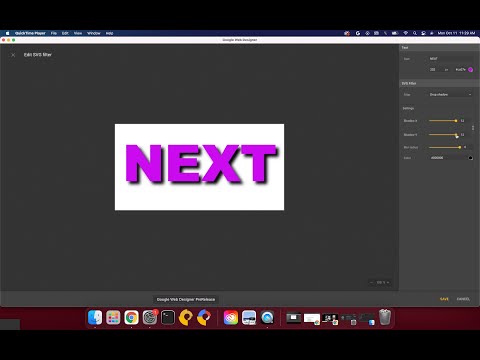The width and height of the screenshot is (480, 360).
Task: Open Launchpad from the dock
Action: (x=113, y=317)
